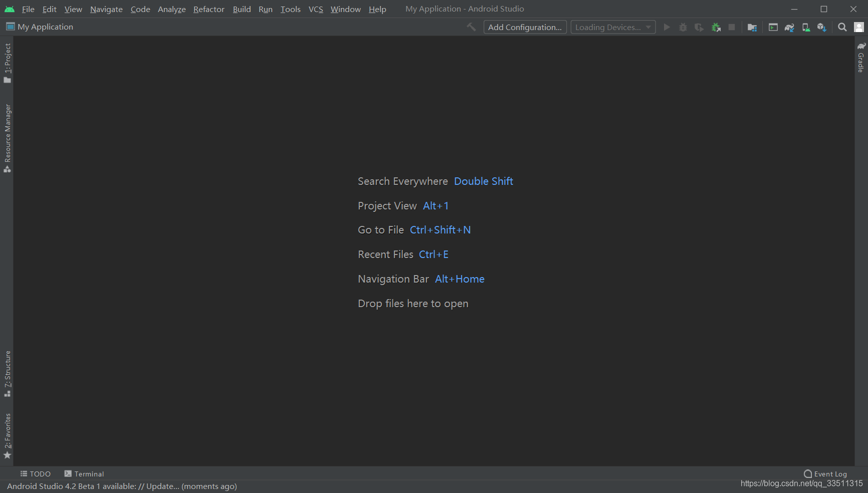Open the 2: Favorites tool window
This screenshot has width=868, height=493.
click(7, 436)
